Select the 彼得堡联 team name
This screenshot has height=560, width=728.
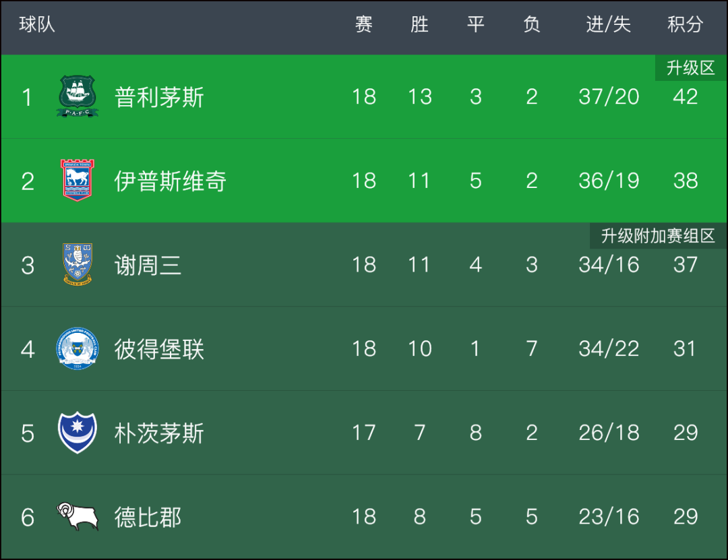pyautogui.click(x=159, y=349)
